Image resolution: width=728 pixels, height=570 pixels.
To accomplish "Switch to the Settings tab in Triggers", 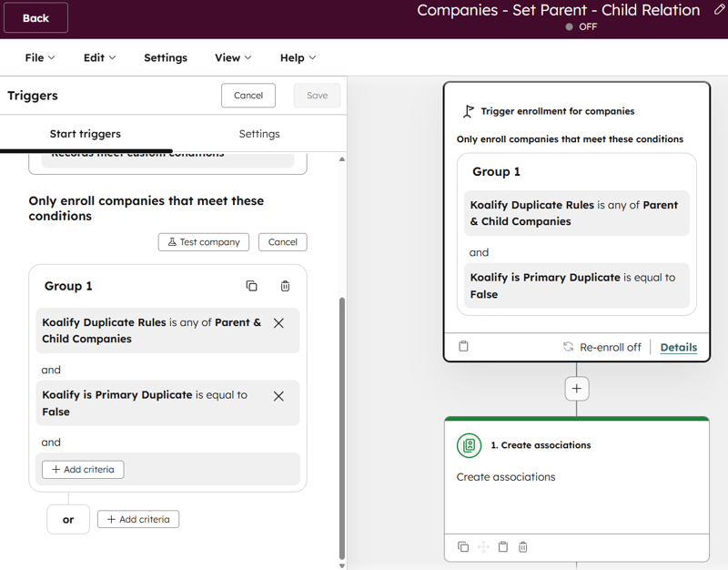I will pos(259,133).
